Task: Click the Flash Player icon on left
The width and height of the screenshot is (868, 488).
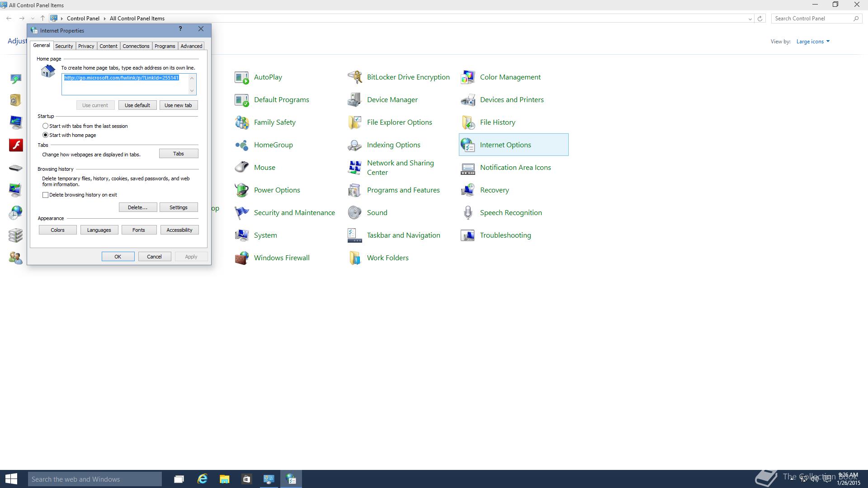Action: coord(16,145)
